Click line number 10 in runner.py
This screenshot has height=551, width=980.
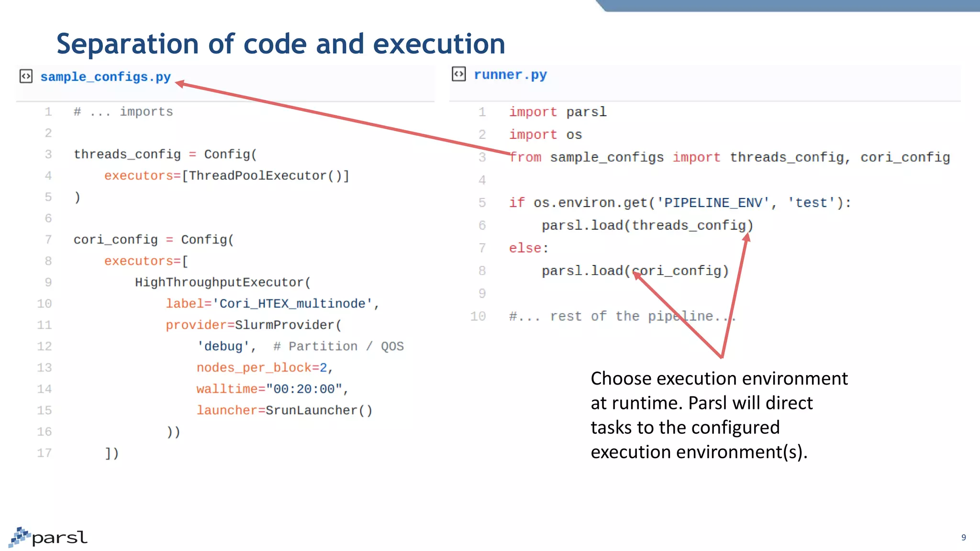click(x=478, y=316)
